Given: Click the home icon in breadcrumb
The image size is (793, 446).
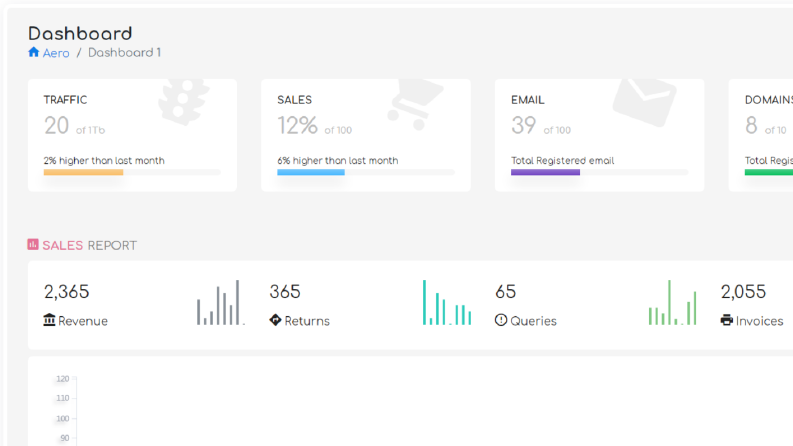Looking at the screenshot, I should [33, 52].
